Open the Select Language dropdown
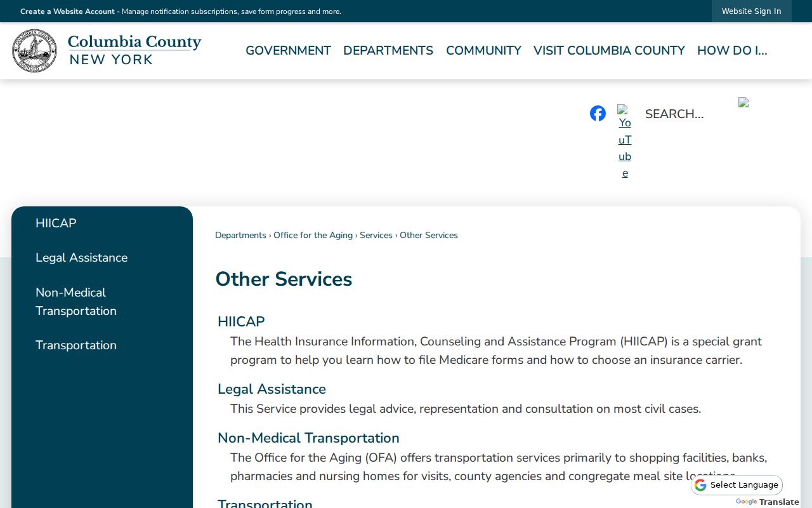812x508 pixels. click(x=737, y=485)
